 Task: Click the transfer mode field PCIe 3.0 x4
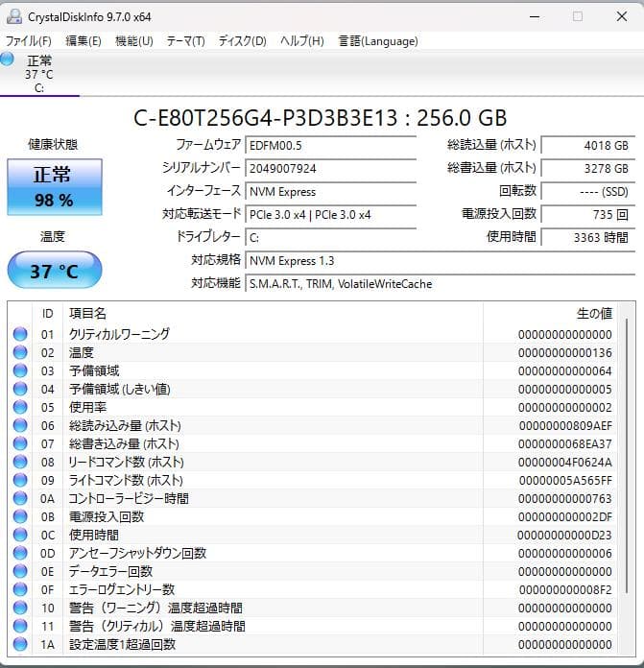tap(330, 214)
